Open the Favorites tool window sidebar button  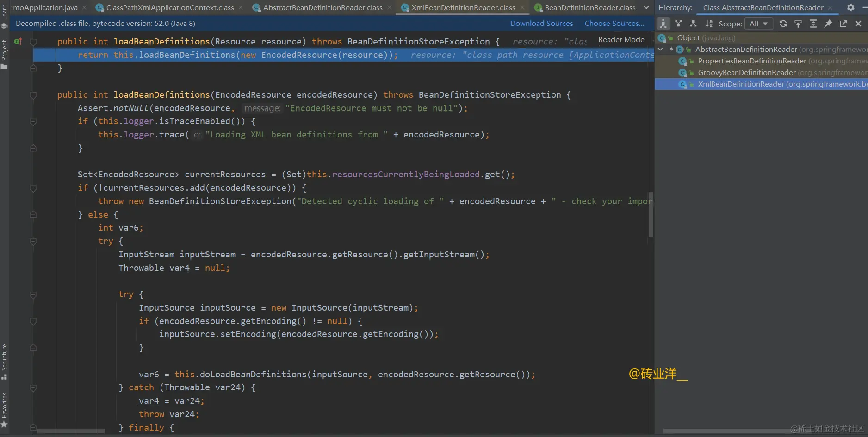tap(4, 410)
